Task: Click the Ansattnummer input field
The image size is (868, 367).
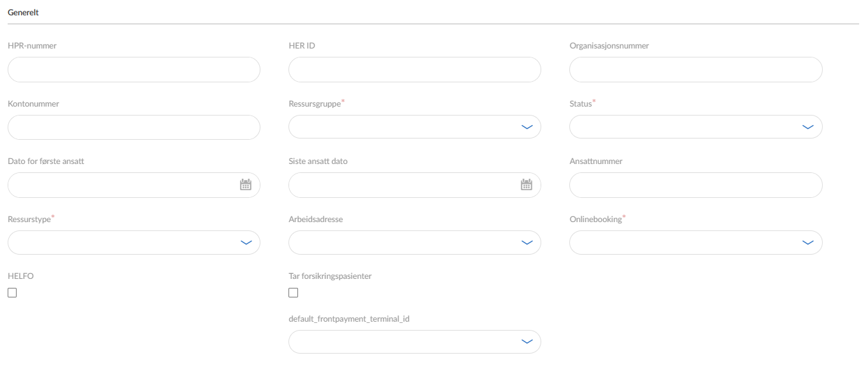Action: click(695, 185)
